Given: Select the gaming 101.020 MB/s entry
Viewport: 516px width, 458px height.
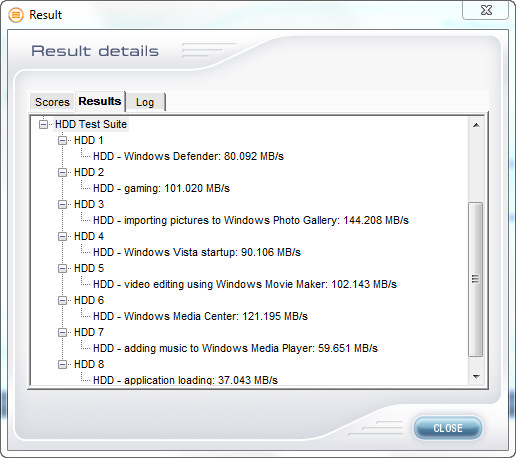Looking at the screenshot, I should [161, 188].
